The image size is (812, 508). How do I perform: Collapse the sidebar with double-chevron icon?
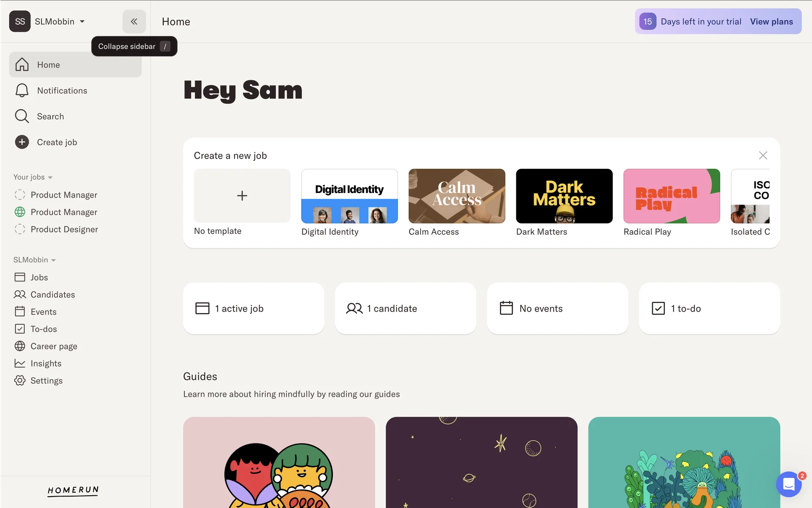click(134, 22)
